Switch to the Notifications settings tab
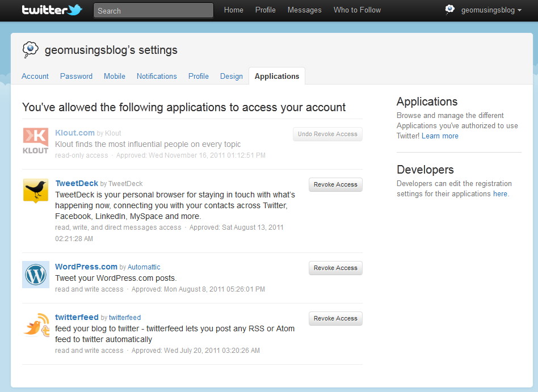Screen dimensions: 538x392 point(157,76)
